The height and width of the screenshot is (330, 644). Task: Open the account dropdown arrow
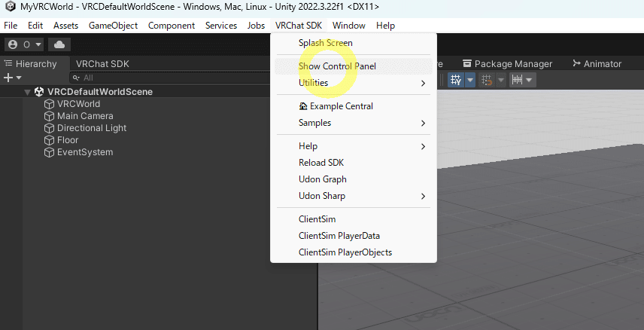(38, 44)
